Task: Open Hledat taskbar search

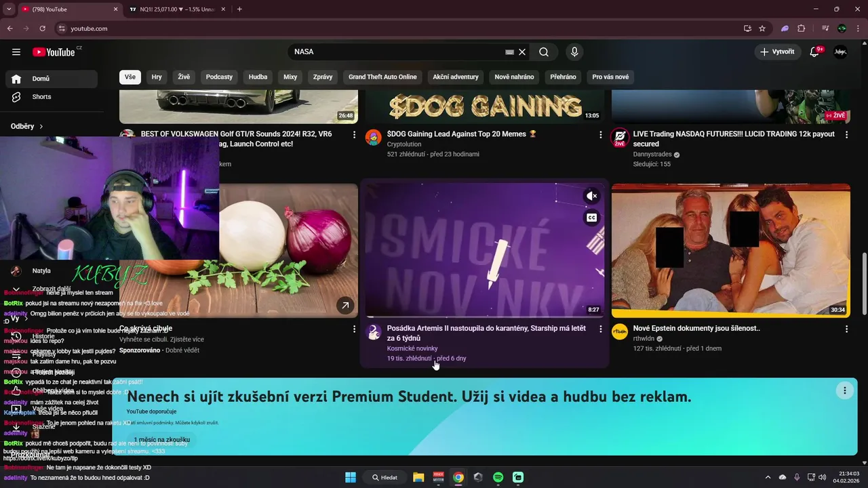Action: point(384,477)
